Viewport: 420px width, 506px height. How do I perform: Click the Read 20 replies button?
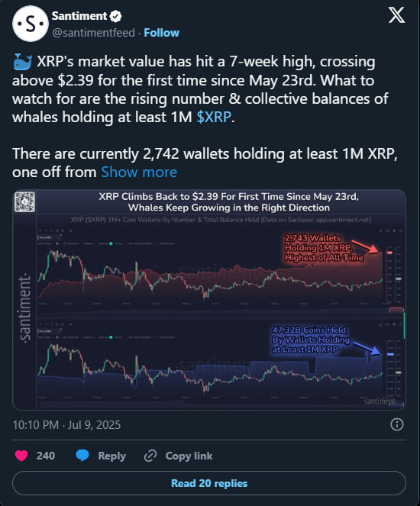point(209,483)
